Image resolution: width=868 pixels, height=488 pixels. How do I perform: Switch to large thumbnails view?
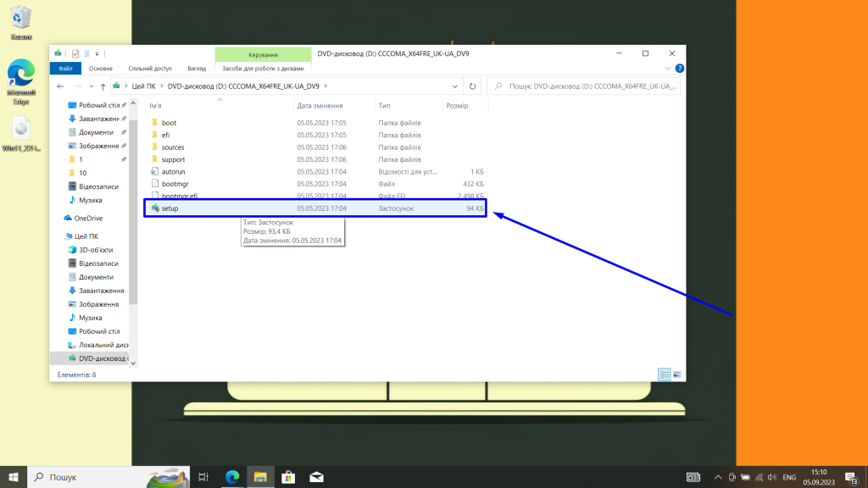[x=676, y=373]
